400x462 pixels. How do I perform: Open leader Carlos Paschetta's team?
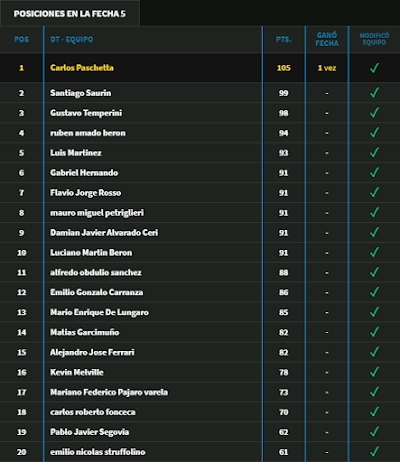(x=82, y=68)
